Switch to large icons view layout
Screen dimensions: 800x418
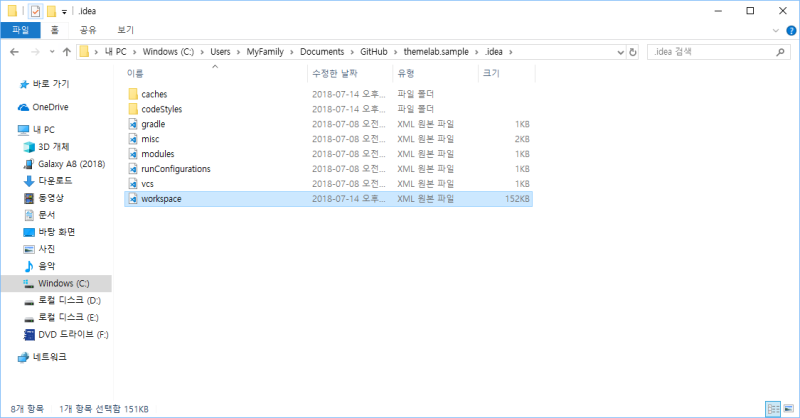pos(789,409)
